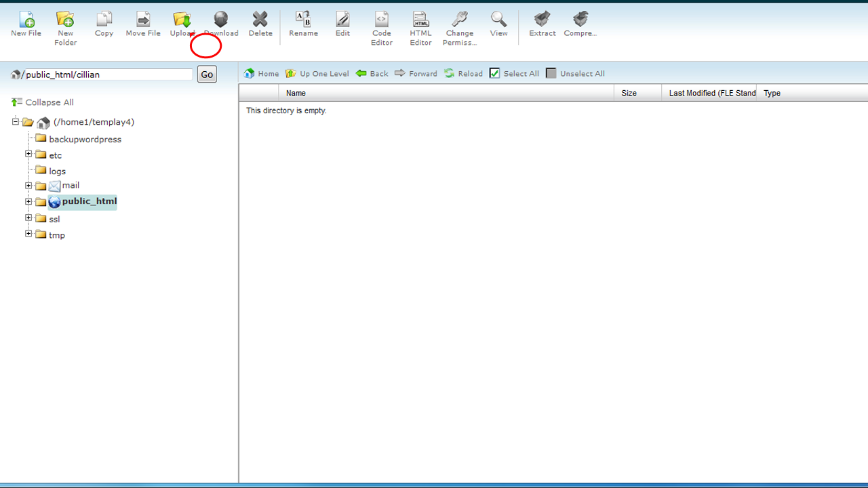Open the Edit tool

coord(342,19)
